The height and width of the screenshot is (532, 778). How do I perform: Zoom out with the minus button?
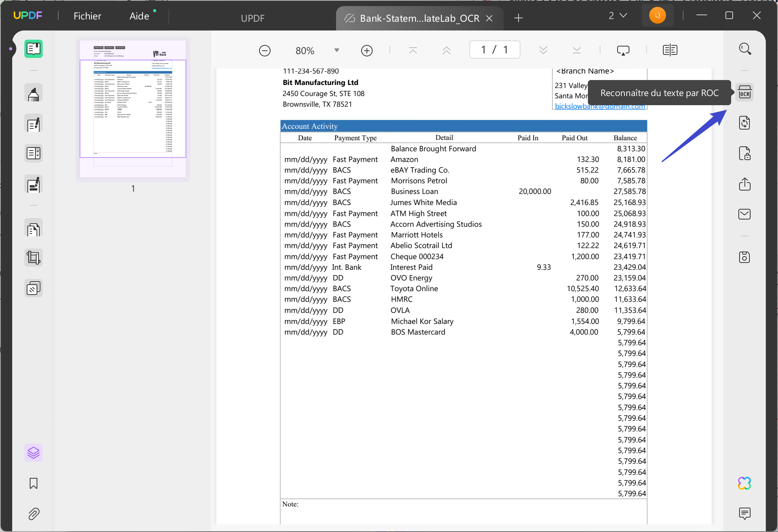(x=265, y=51)
